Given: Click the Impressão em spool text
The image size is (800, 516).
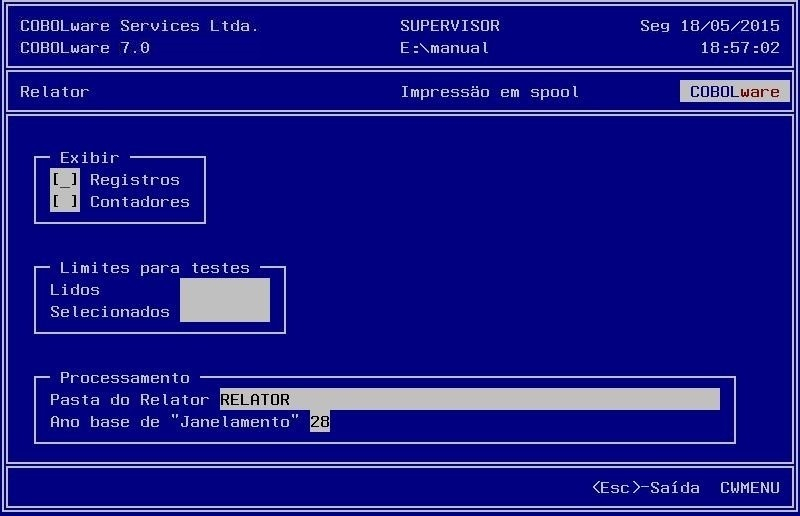Looking at the screenshot, I should point(490,92).
